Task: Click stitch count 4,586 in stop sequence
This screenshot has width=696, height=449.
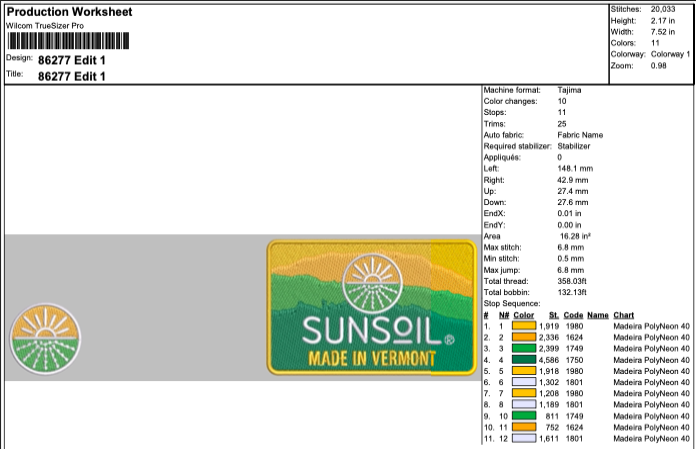Action: (x=549, y=360)
